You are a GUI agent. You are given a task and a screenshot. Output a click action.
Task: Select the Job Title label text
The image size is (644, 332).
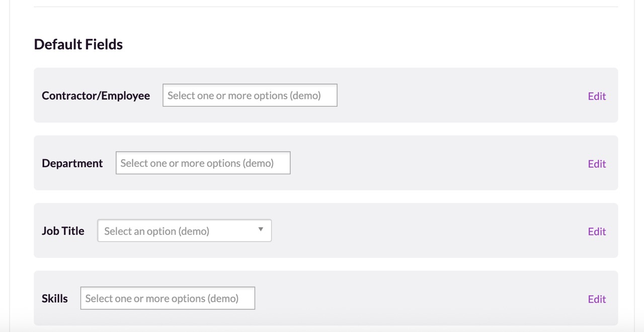pos(63,231)
